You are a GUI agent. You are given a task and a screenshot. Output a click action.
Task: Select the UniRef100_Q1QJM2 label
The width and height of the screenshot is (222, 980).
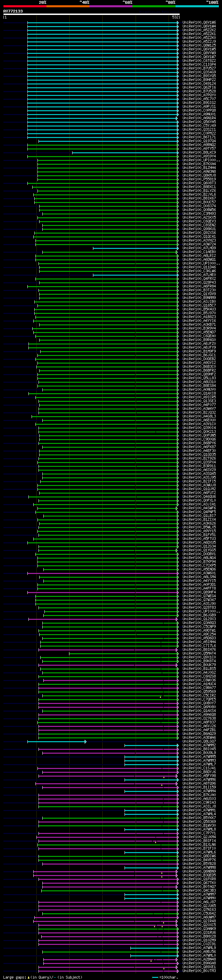199,489
